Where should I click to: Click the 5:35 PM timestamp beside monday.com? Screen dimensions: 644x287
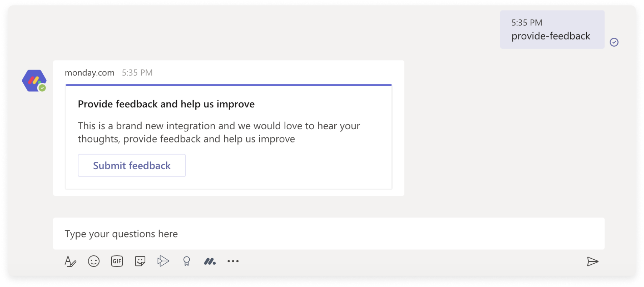pyautogui.click(x=137, y=73)
